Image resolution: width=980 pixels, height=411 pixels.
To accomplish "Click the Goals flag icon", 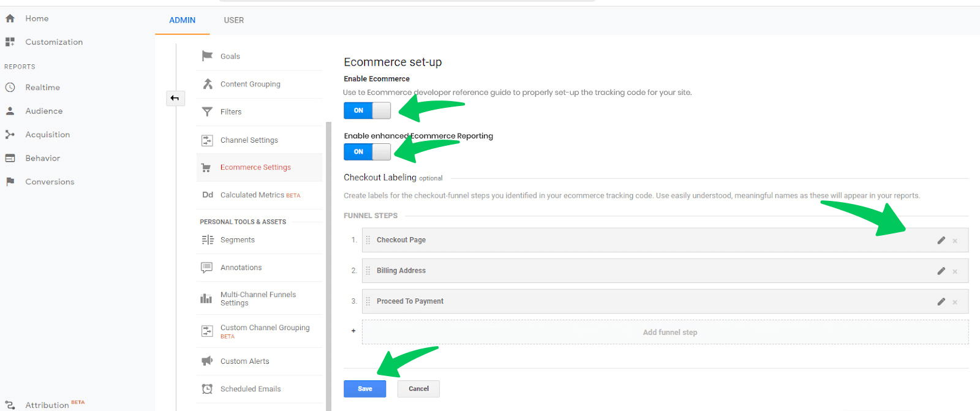I will [x=207, y=56].
